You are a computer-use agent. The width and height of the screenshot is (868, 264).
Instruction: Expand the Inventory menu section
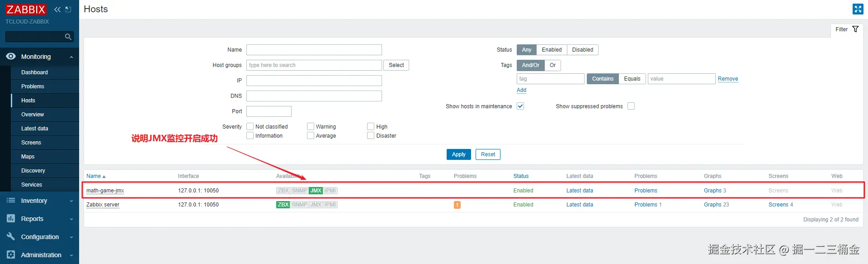tap(71, 201)
